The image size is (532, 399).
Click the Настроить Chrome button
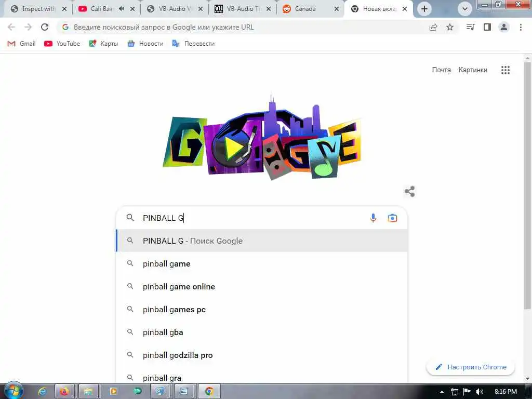471,367
